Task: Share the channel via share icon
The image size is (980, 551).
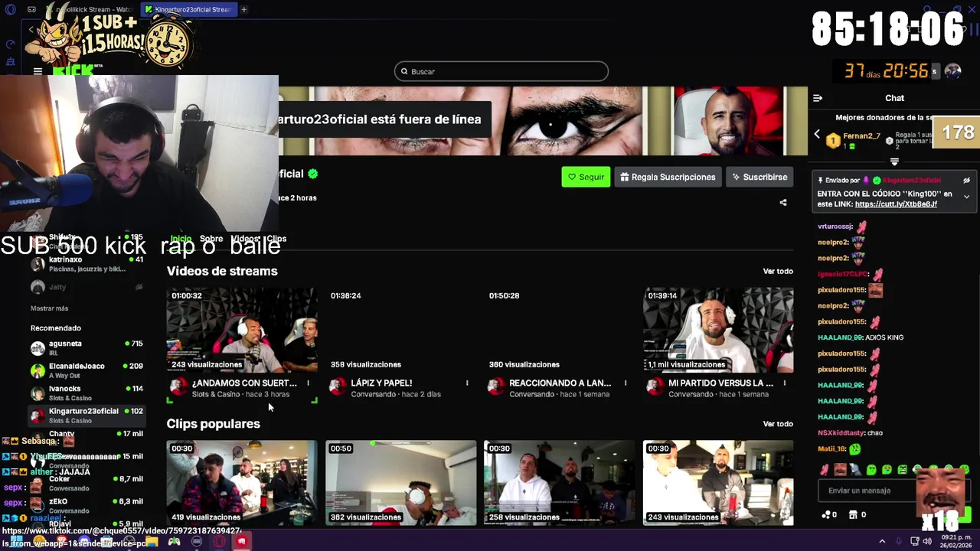Action: click(x=782, y=203)
